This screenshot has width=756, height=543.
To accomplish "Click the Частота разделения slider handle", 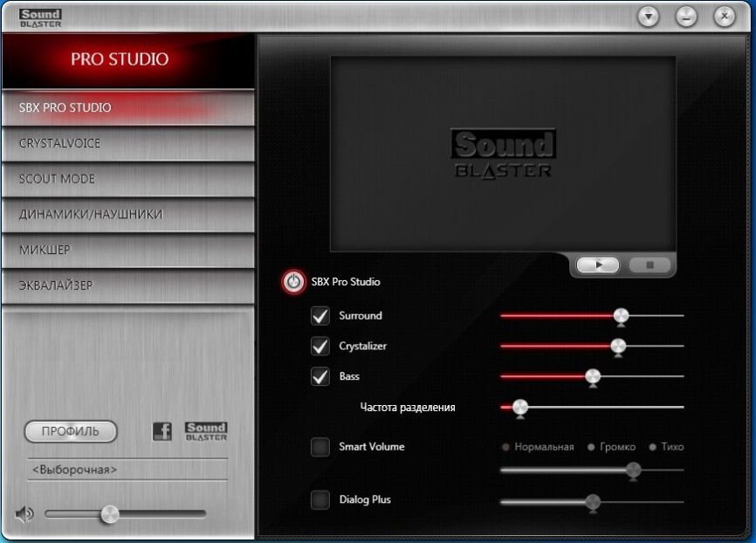I will (x=520, y=408).
